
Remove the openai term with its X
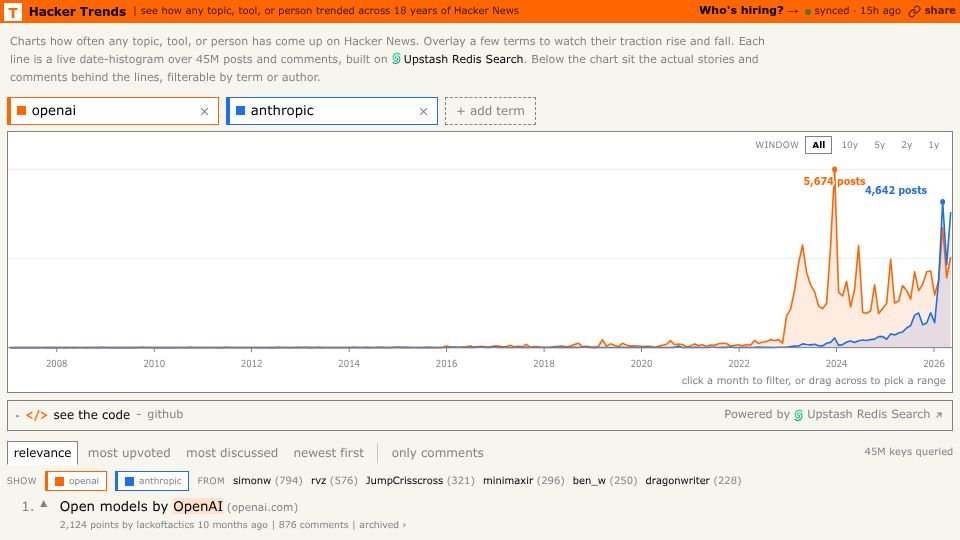(204, 111)
